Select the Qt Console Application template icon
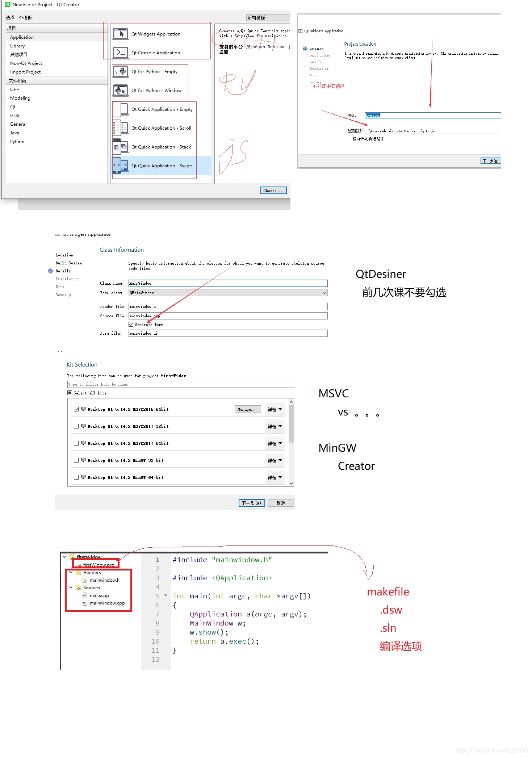Image resolution: width=532 pixels, height=757 pixels. click(x=121, y=53)
